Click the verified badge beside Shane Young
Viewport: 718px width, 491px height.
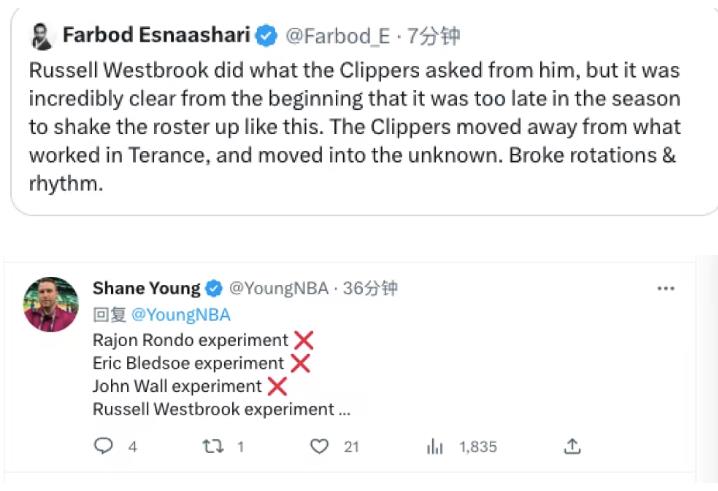(x=214, y=289)
